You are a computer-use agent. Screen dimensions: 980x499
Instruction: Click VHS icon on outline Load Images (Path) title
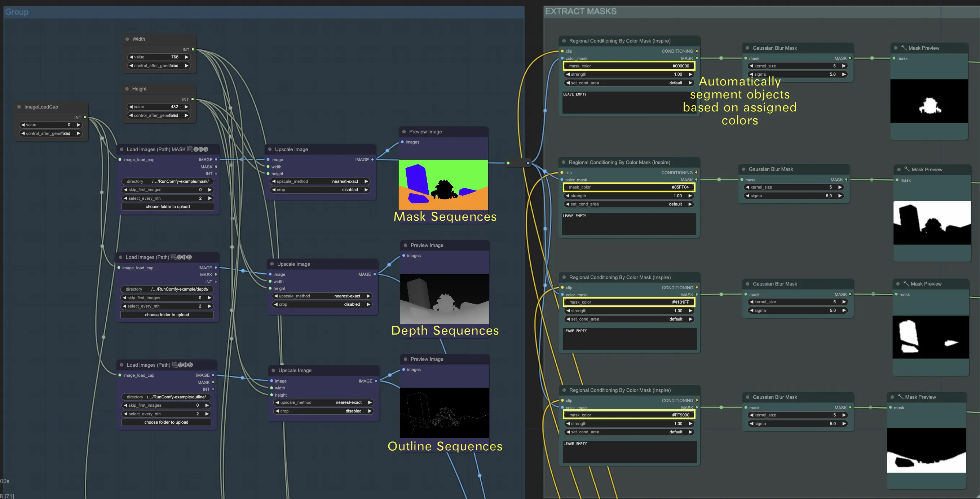pyautogui.click(x=182, y=365)
